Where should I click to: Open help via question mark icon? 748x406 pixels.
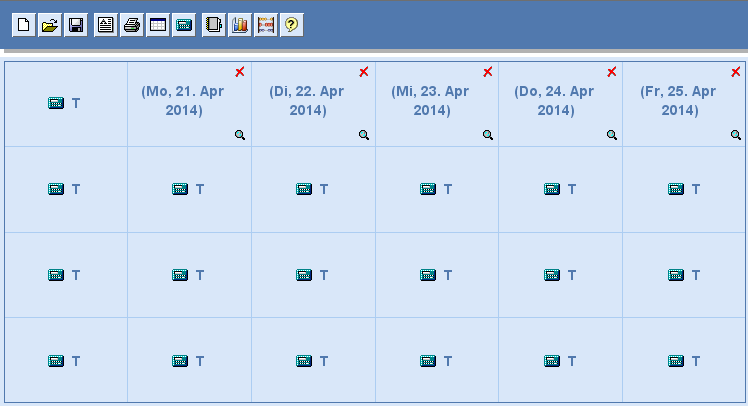291,25
